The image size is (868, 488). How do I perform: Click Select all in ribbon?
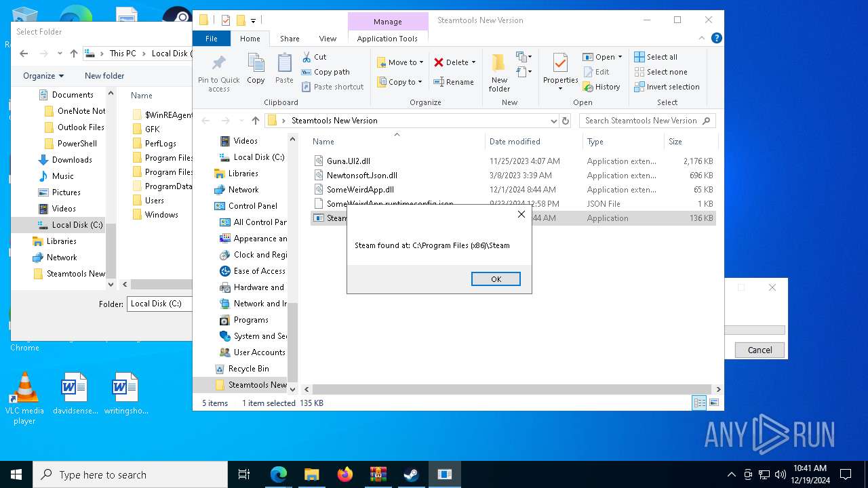pos(656,57)
